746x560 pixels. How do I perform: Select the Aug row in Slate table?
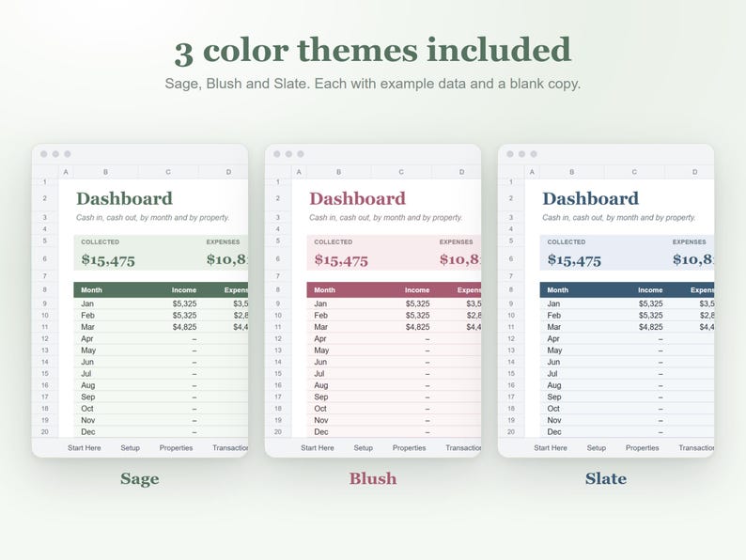coord(627,385)
